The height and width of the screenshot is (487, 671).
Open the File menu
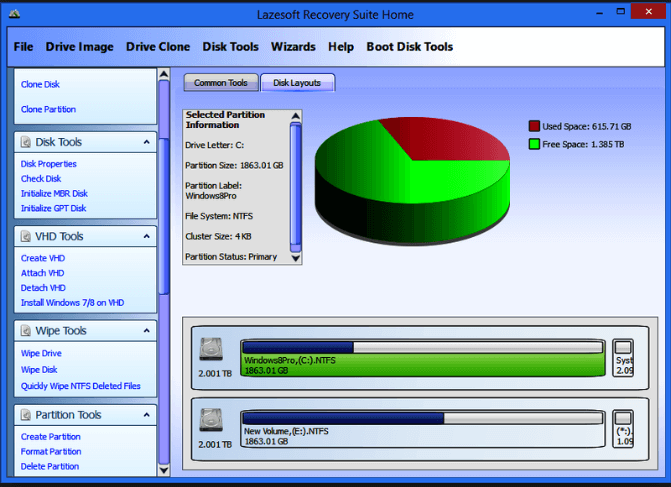pyautogui.click(x=23, y=47)
